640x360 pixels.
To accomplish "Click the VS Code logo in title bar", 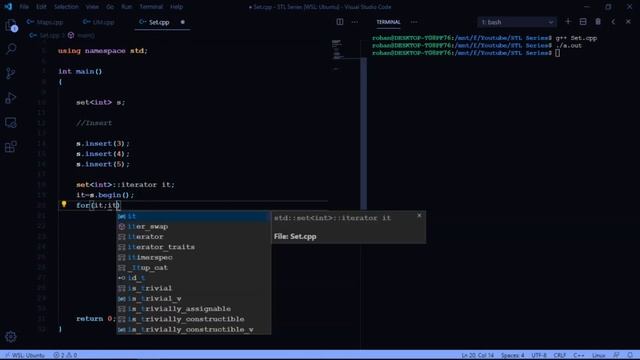I will 8,7.
